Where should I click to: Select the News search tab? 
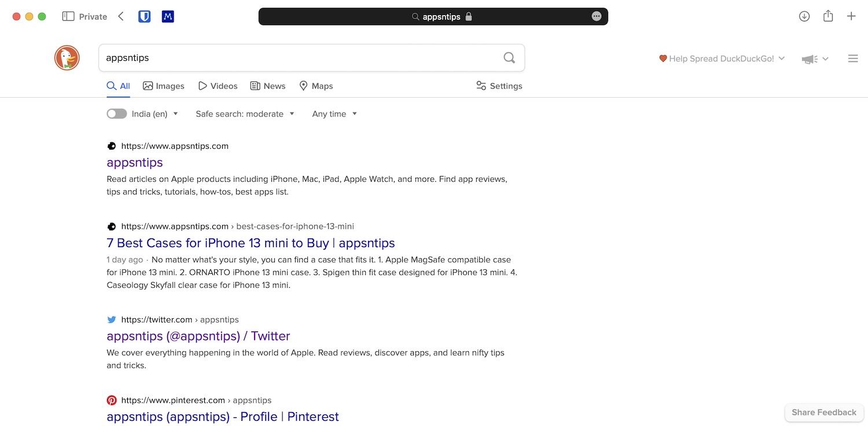tap(268, 86)
